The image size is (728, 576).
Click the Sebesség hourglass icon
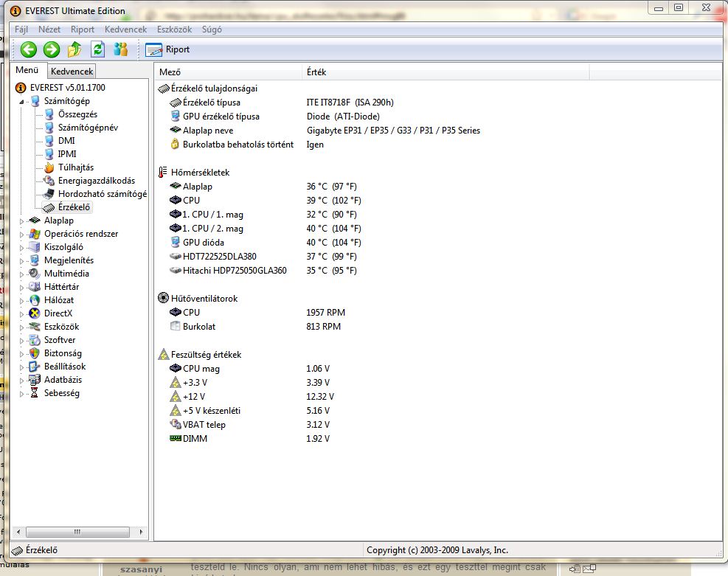[x=35, y=393]
